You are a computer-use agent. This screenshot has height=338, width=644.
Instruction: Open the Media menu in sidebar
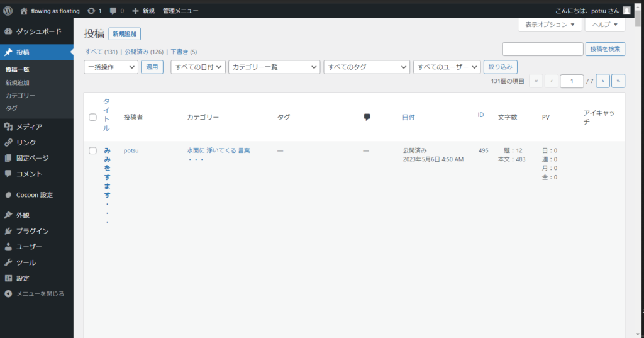[x=29, y=127]
